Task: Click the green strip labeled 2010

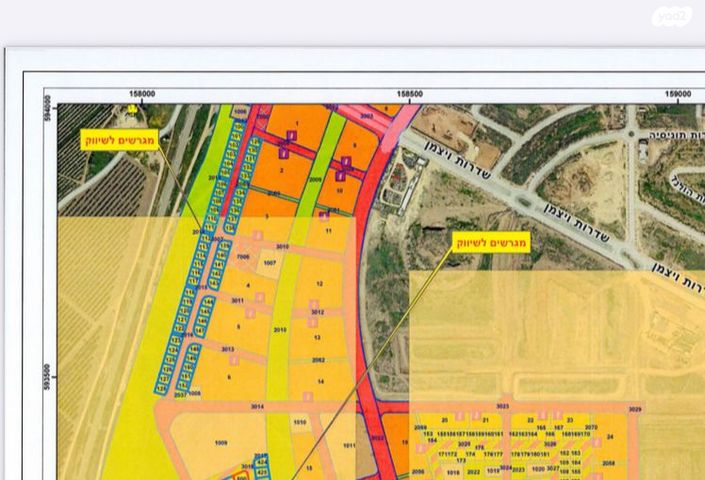Action: click(x=280, y=328)
